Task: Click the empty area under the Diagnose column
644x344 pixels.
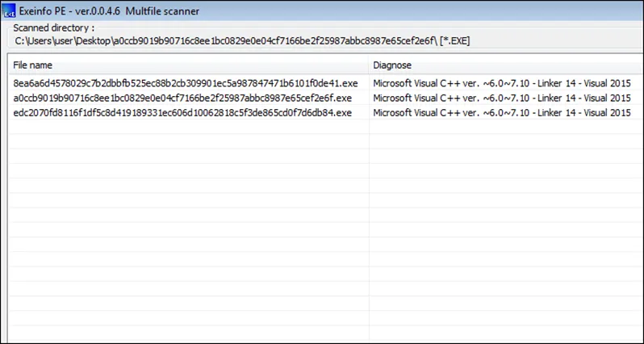Action: pyautogui.click(x=506, y=230)
